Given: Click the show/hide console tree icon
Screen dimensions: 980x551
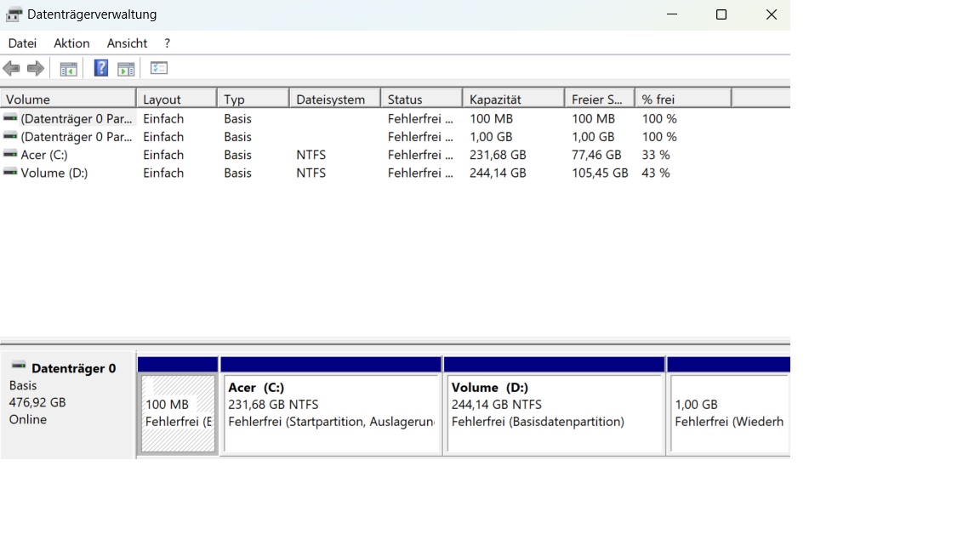Looking at the screenshot, I should 68,69.
